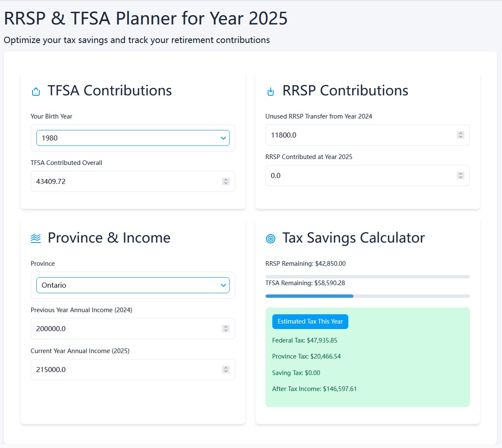
Task: Click the target icon next to Tax Savings Calculator
Action: pyautogui.click(x=270, y=238)
